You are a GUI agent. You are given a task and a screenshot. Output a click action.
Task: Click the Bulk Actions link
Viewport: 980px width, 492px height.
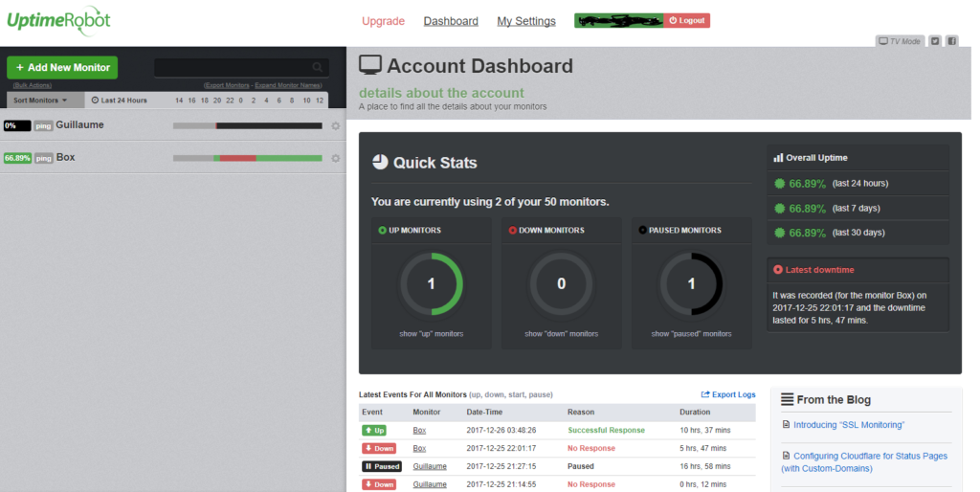tap(33, 85)
